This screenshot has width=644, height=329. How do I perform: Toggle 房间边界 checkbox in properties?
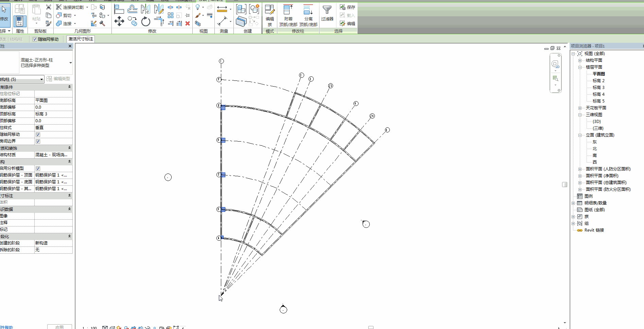38,141
